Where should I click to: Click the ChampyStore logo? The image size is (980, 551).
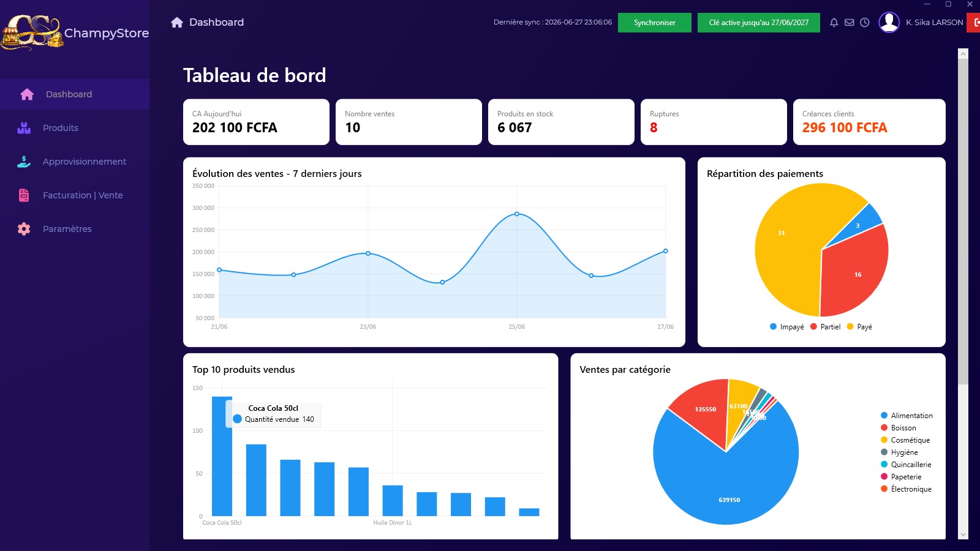[32, 32]
